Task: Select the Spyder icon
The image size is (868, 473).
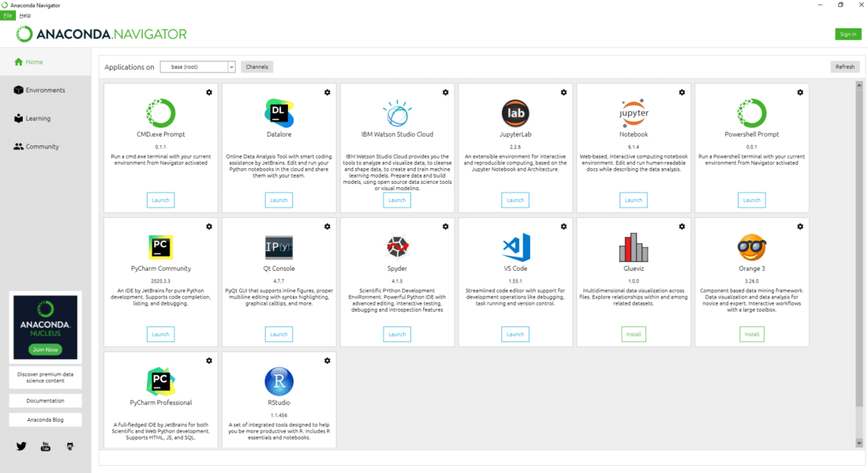Action: [x=397, y=246]
